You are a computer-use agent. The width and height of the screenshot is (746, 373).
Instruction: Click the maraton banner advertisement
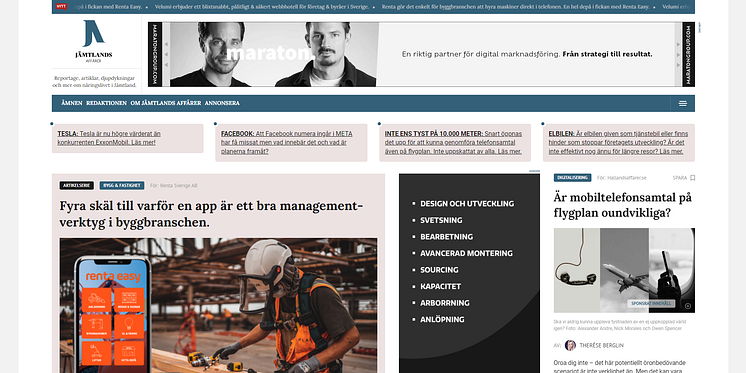pyautogui.click(x=421, y=54)
